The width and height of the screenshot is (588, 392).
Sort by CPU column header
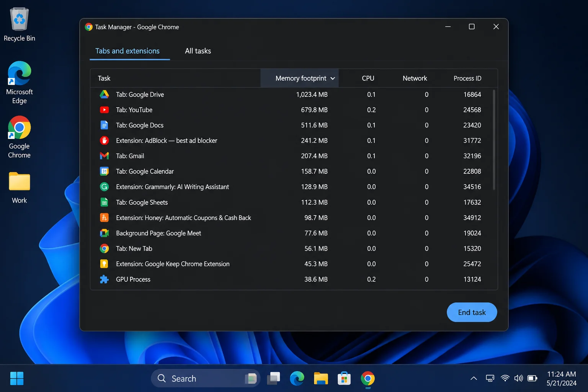coord(368,78)
